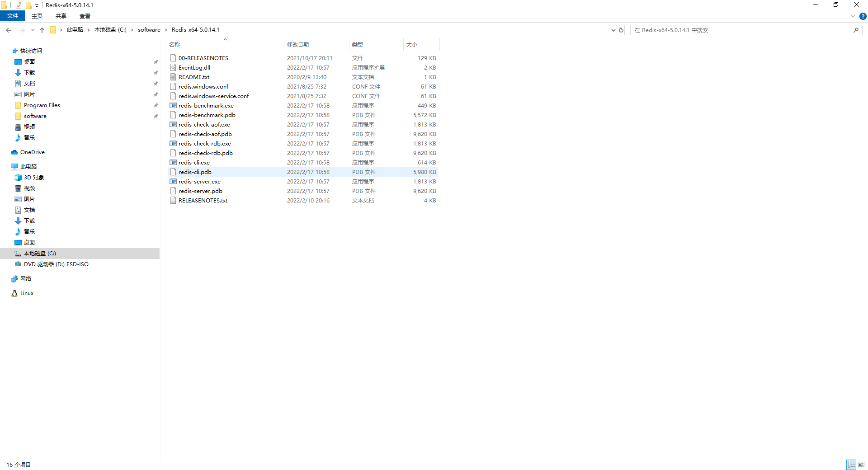Select the redis-benchmark.pdb file name
Viewport: 868px width, 470px height.
207,115
